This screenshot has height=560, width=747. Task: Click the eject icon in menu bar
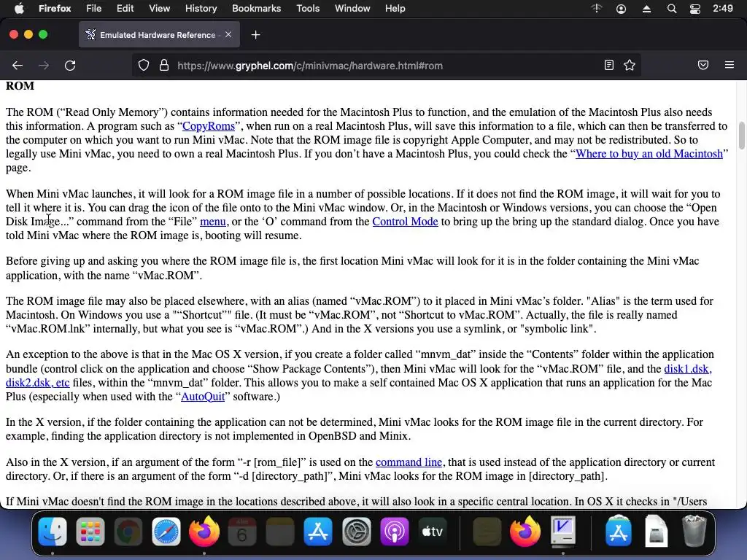[x=646, y=9]
